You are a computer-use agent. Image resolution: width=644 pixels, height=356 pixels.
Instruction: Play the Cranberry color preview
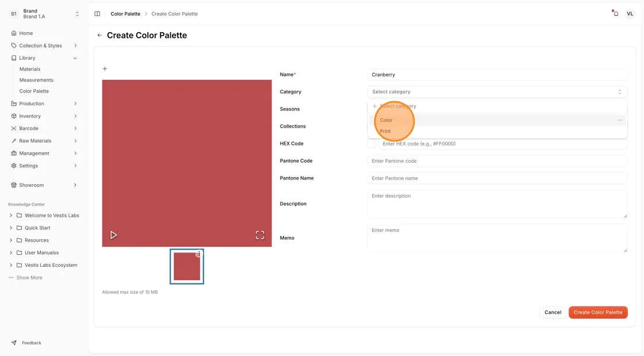point(113,235)
